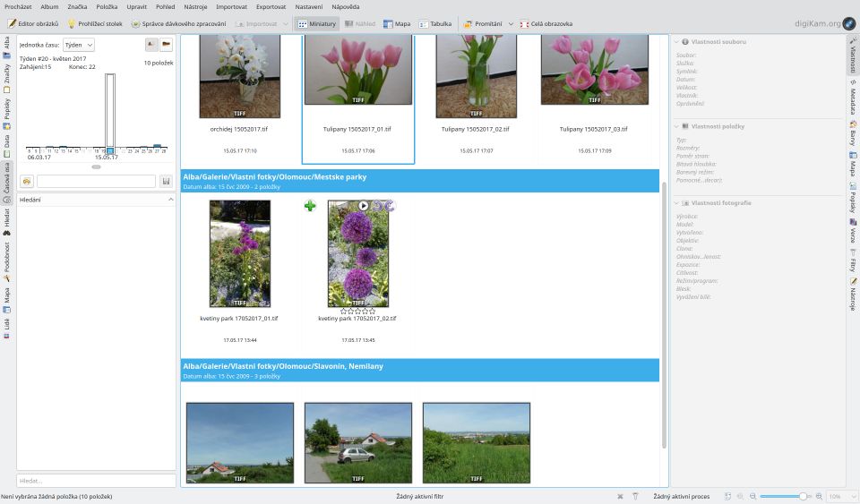Open the Album menu

click(49, 6)
